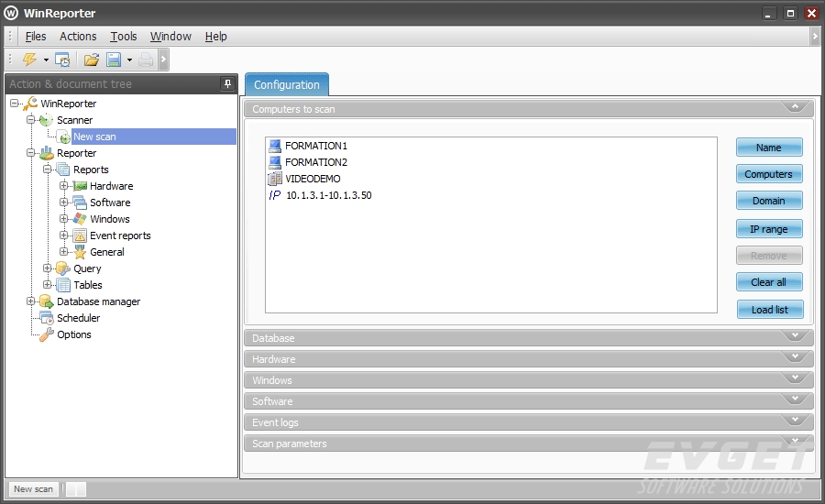Click the New scan status bar tab
The width and height of the screenshot is (825, 504).
(33, 489)
